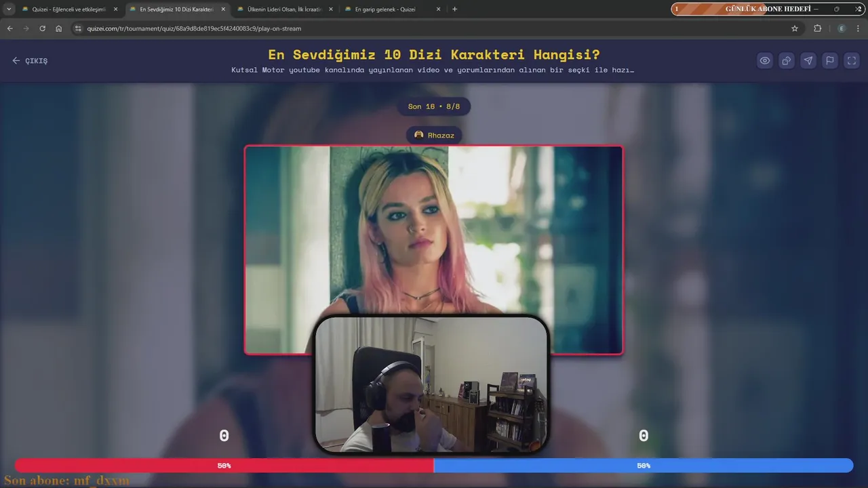View site information icon in address bar
This screenshot has height=488, width=868.
78,28
